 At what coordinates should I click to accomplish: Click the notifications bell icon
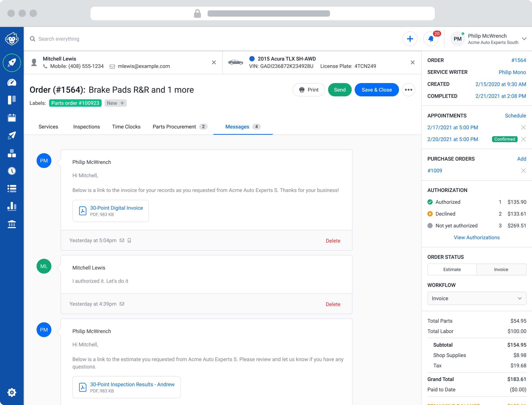[431, 39]
